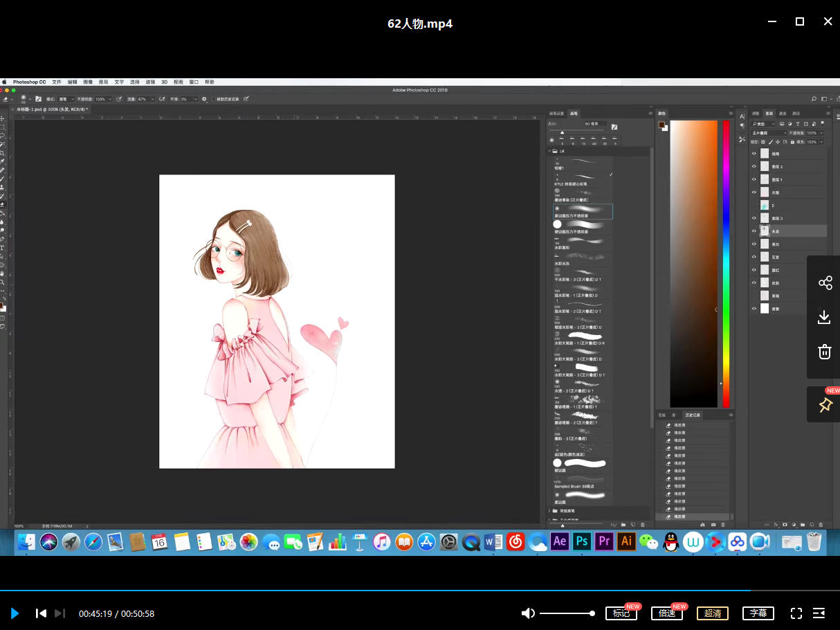This screenshot has width=840, height=630.
Task: Toggle visibility of the 头发 layer
Action: [x=754, y=231]
